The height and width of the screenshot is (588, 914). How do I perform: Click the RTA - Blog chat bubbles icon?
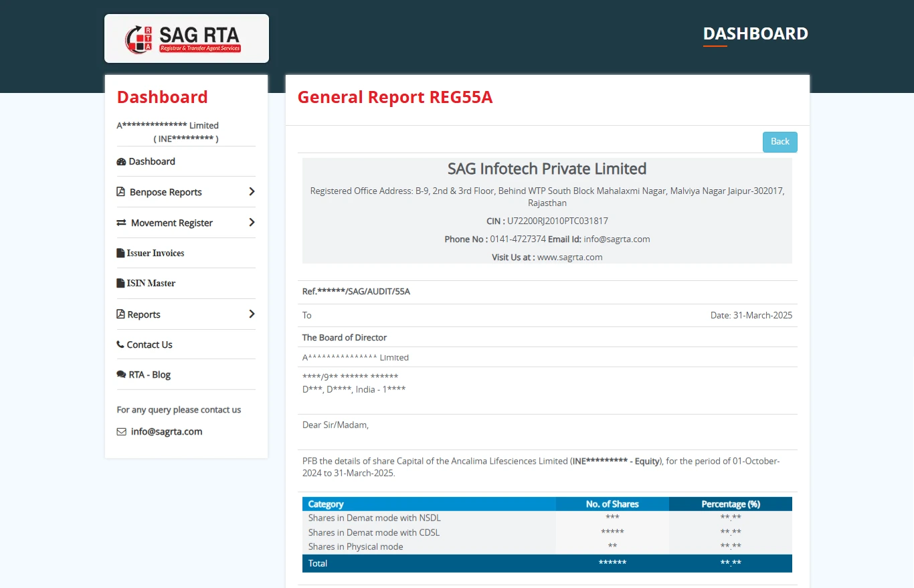121,375
